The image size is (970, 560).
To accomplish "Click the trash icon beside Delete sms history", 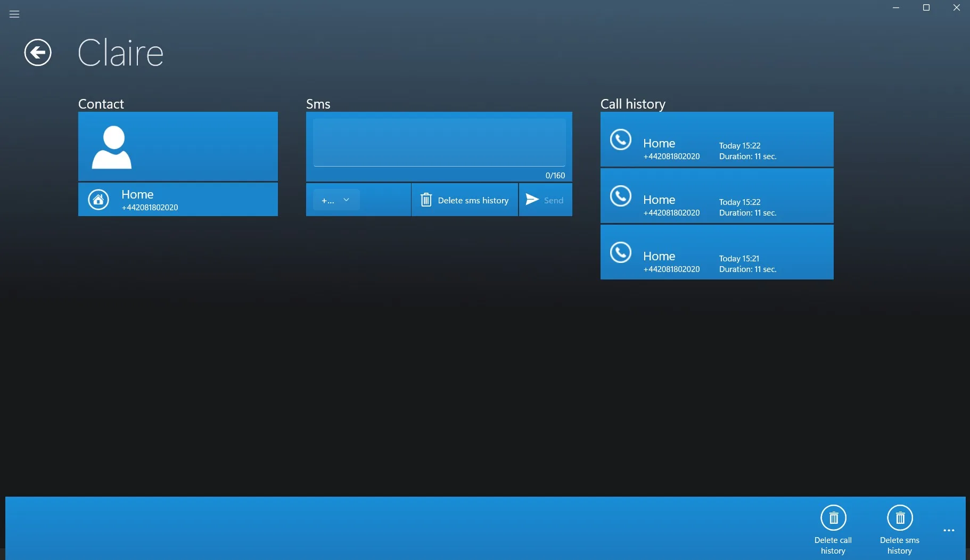I will click(426, 200).
